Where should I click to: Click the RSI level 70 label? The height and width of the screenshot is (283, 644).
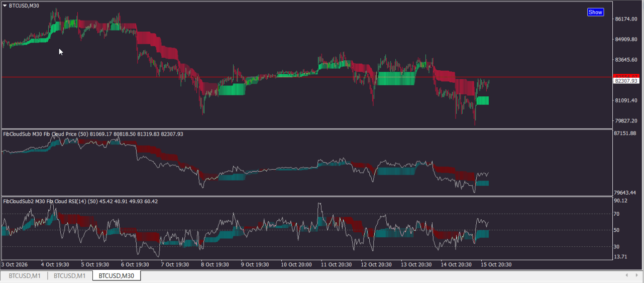(617, 214)
